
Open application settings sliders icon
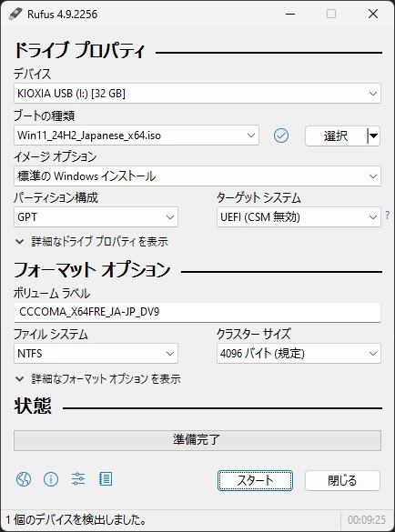[x=78, y=479]
